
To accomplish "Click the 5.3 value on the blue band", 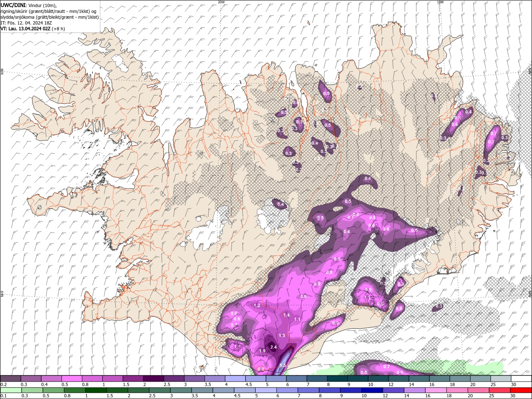I will (x=283, y=365).
